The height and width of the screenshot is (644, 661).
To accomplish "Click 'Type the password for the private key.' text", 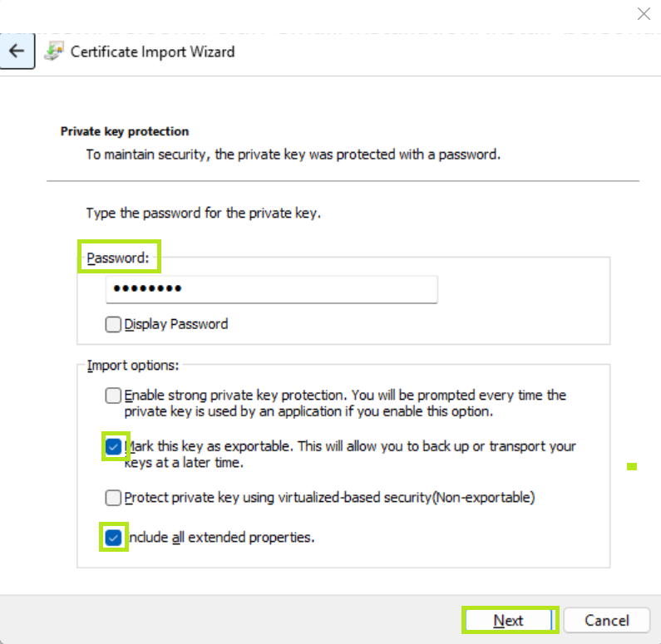I will [204, 213].
